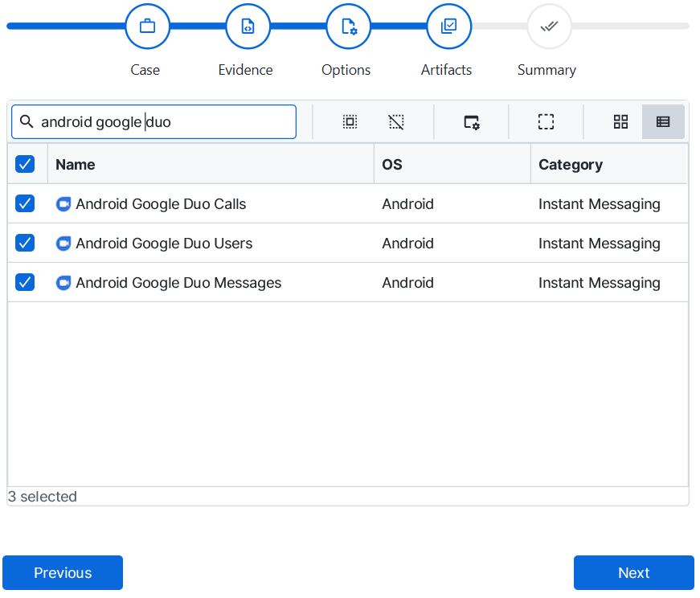Click the Android OS cell for Duo Calls
The width and height of the screenshot is (700, 598).
pyautogui.click(x=408, y=204)
